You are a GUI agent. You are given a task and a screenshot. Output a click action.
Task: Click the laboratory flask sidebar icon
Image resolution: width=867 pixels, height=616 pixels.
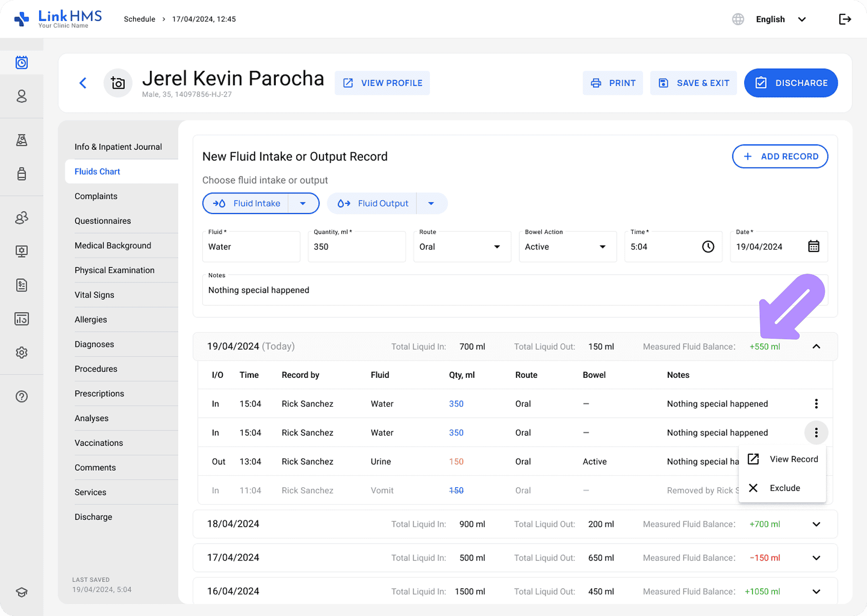tap(22, 140)
